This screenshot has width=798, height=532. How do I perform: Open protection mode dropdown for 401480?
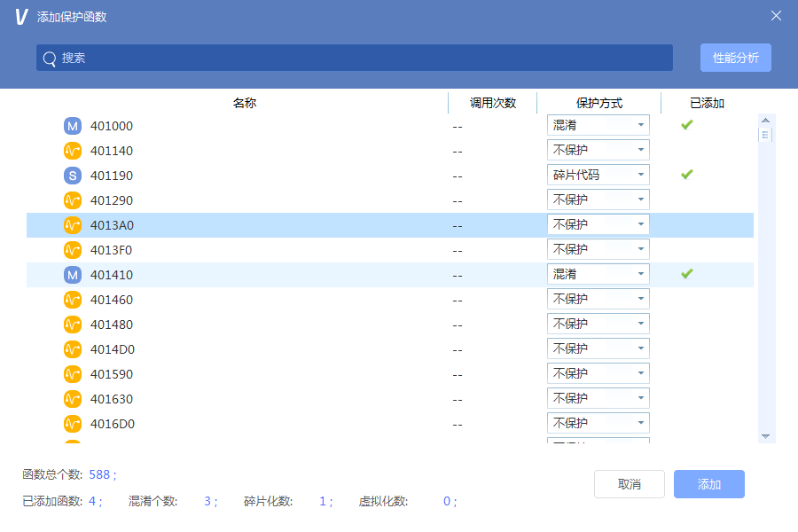[598, 324]
